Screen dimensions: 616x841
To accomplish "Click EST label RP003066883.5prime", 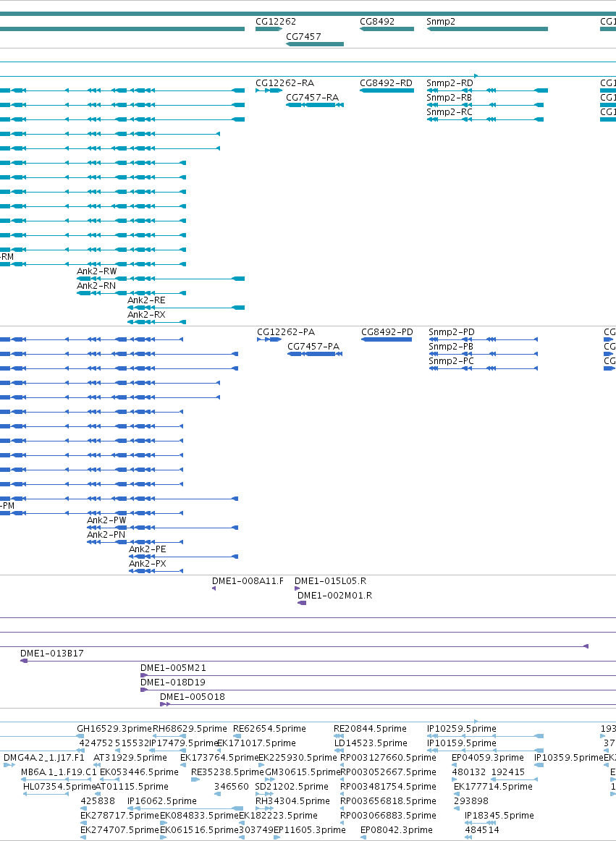I will tap(389, 815).
